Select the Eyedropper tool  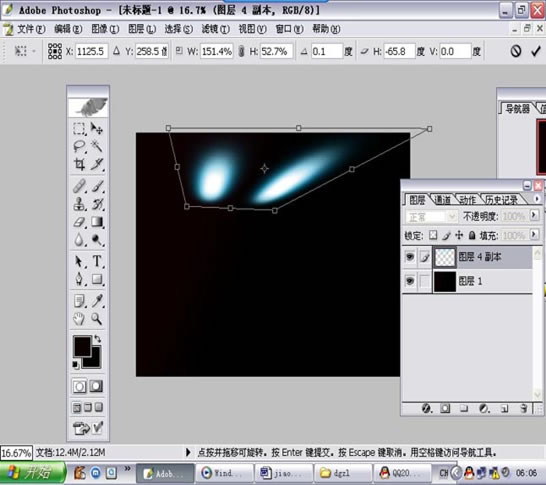(97, 301)
